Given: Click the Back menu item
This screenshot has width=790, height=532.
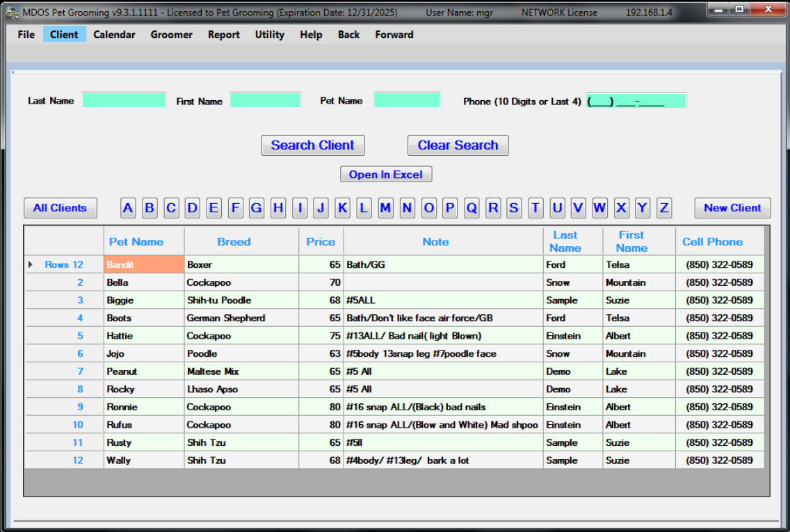Looking at the screenshot, I should (348, 34).
